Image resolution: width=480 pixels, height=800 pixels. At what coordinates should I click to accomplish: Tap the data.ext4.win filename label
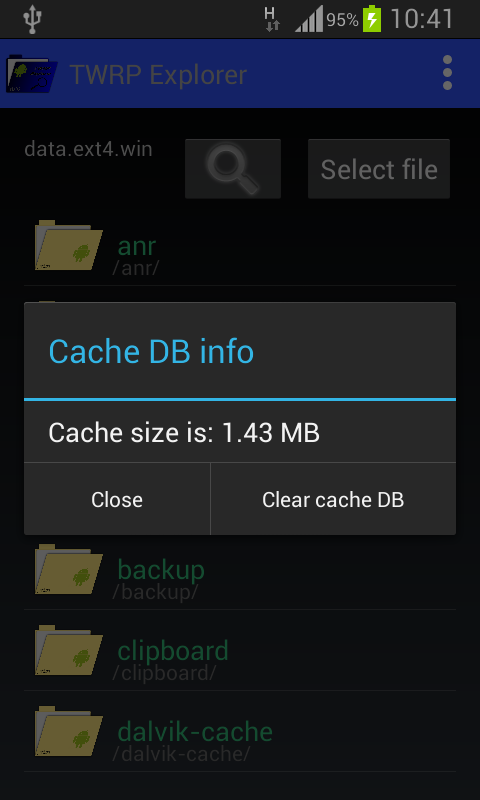(x=88, y=149)
